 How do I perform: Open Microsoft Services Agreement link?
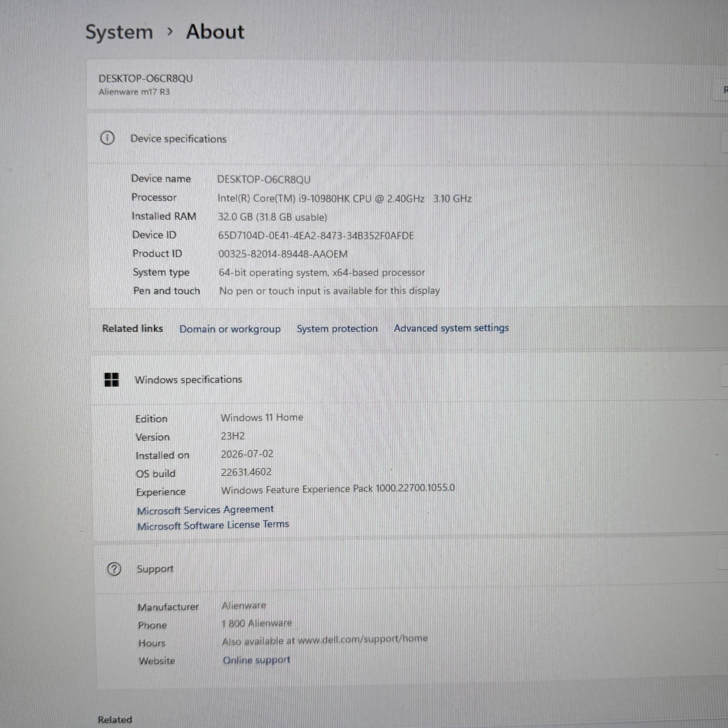tap(206, 510)
